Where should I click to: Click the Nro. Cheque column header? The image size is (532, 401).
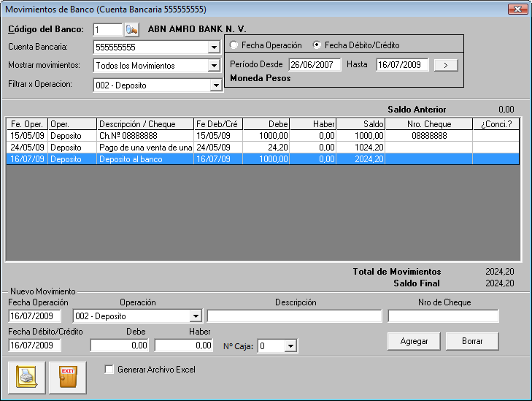pos(429,124)
